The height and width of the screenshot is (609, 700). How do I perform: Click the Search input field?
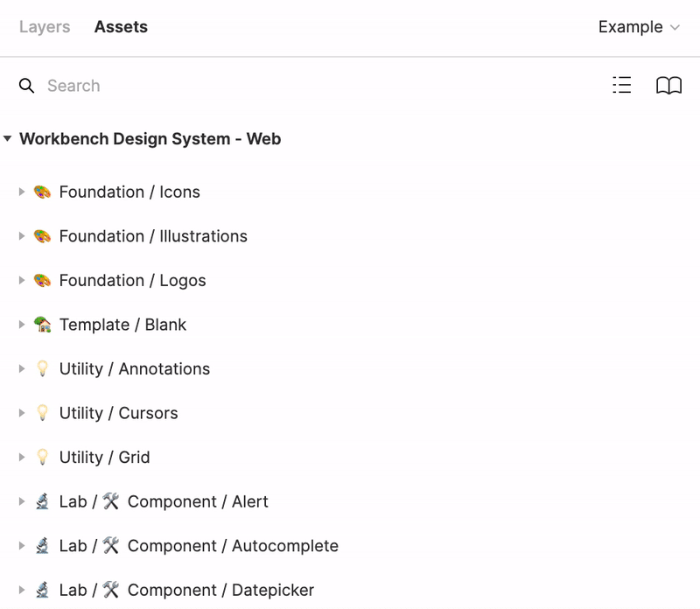pos(73,85)
